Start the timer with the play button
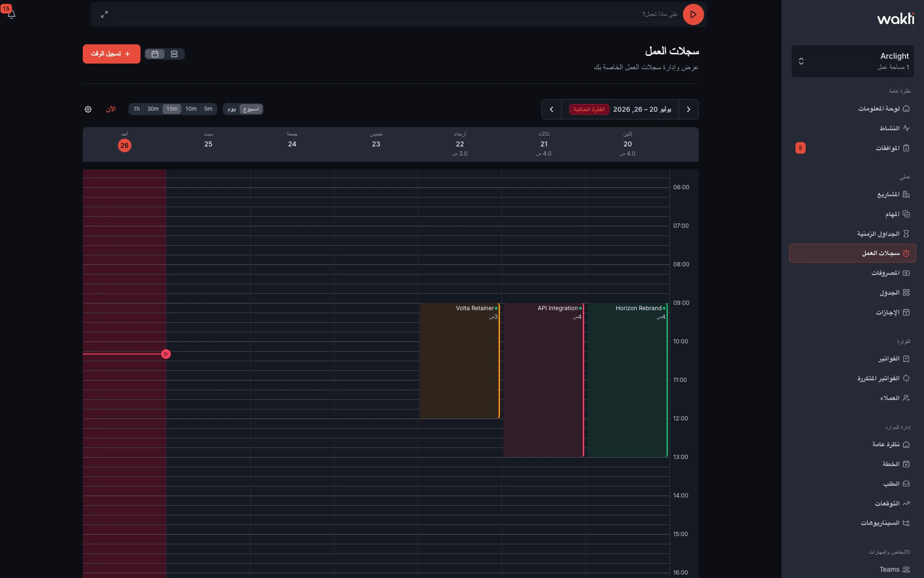Viewport: 924px width, 578px height. [x=693, y=14]
